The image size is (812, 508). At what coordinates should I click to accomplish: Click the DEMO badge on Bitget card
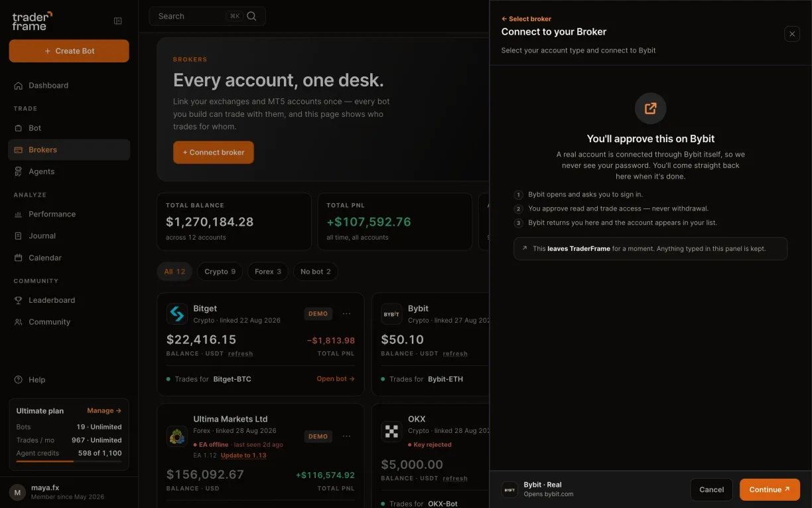pyautogui.click(x=318, y=313)
